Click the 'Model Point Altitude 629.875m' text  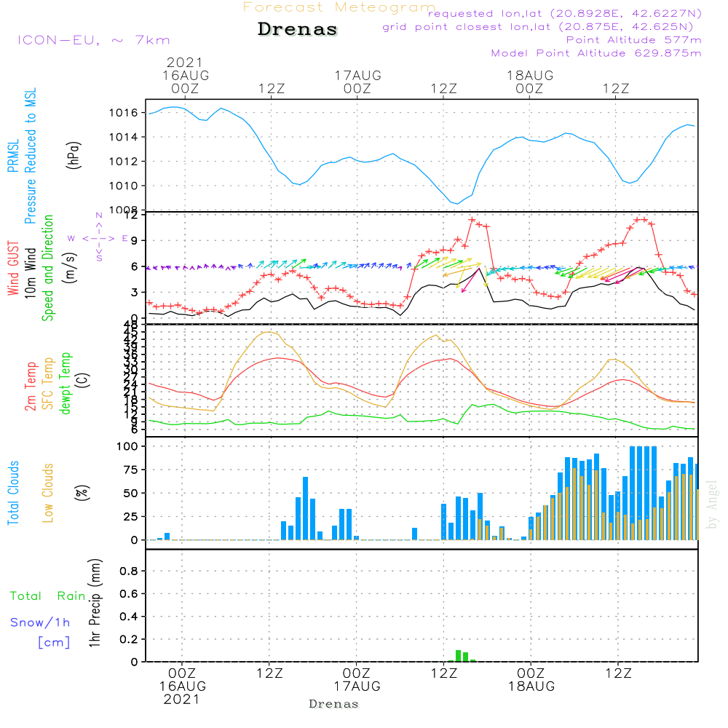pos(596,53)
